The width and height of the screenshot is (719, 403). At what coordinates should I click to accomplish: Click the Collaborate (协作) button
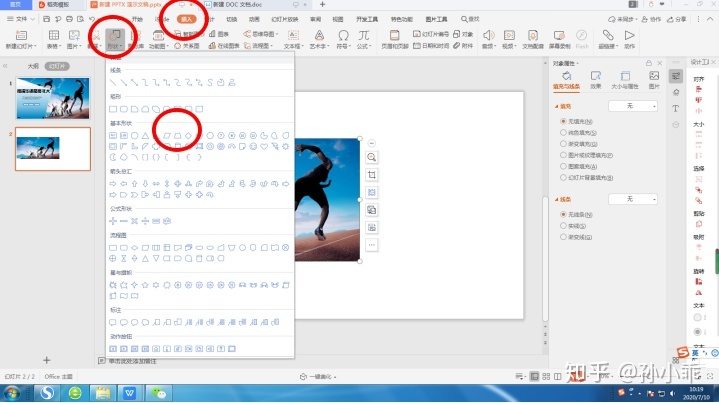(651, 19)
